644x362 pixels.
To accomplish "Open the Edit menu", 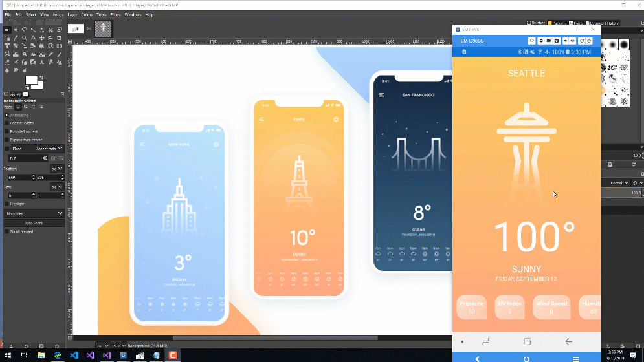I will (x=19, y=15).
